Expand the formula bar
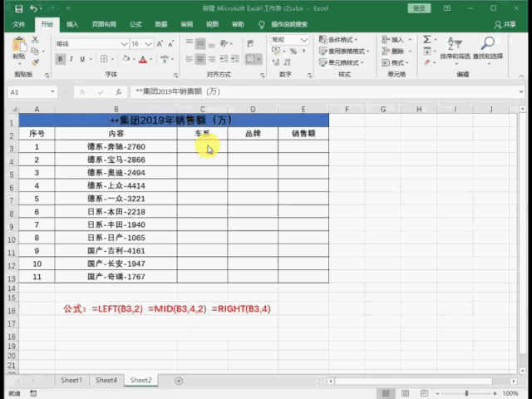Screen dimensions: 532x399 (521, 91)
